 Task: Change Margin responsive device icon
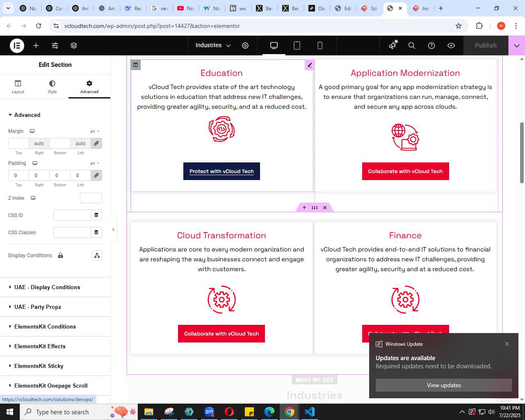tap(32, 131)
